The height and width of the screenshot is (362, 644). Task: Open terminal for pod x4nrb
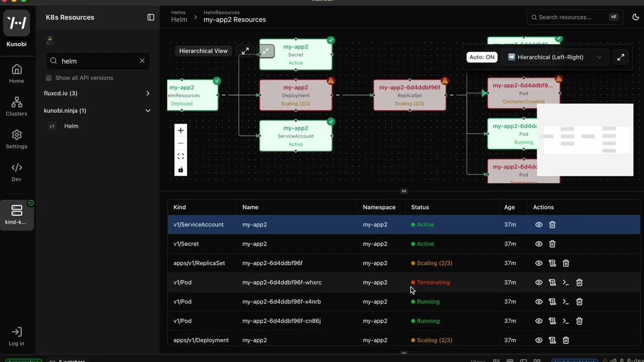tap(566, 302)
